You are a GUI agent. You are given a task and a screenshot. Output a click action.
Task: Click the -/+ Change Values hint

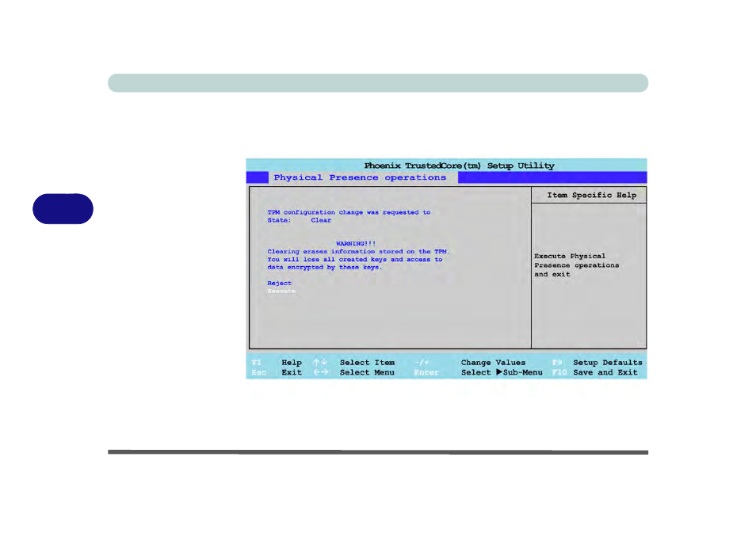pos(470,363)
